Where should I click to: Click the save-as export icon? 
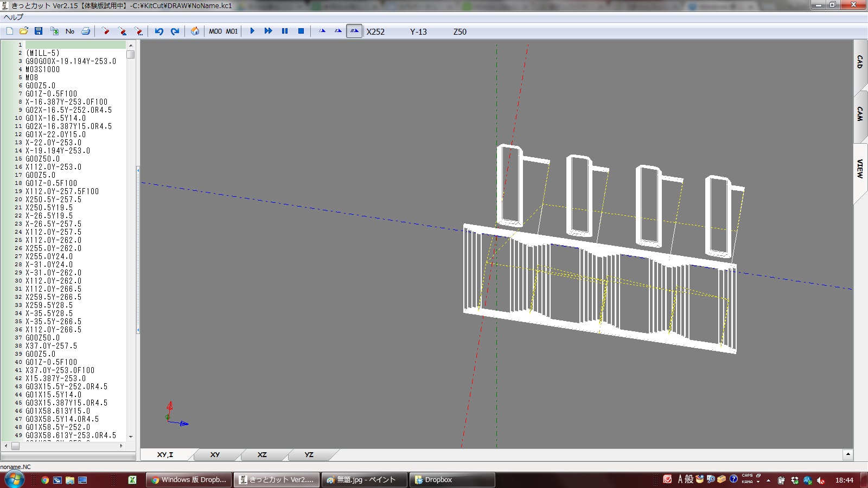tap(54, 31)
